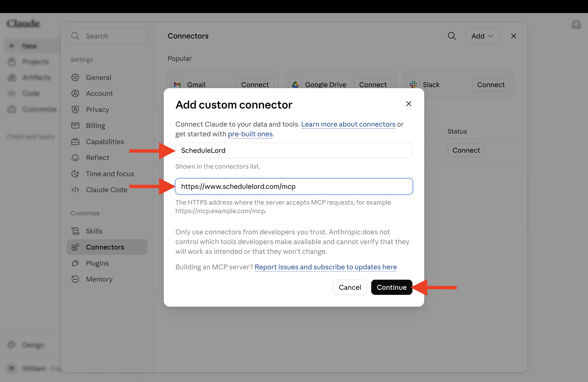Click the Time and focus moon icon

pos(75,174)
